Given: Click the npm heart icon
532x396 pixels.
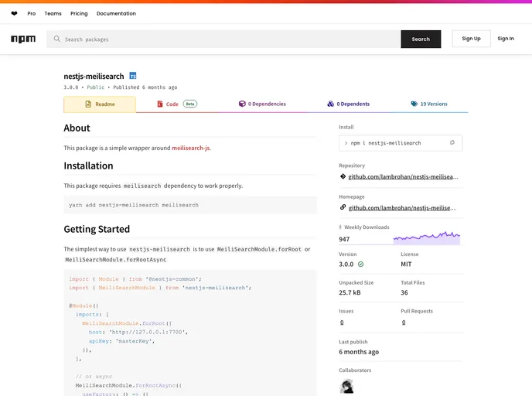Looking at the screenshot, I should tap(14, 14).
